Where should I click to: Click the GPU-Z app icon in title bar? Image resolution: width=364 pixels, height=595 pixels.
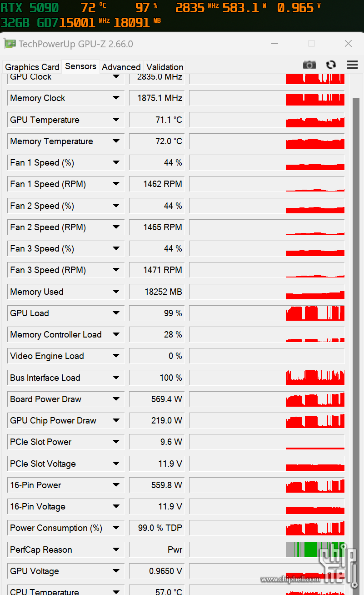pos(10,44)
